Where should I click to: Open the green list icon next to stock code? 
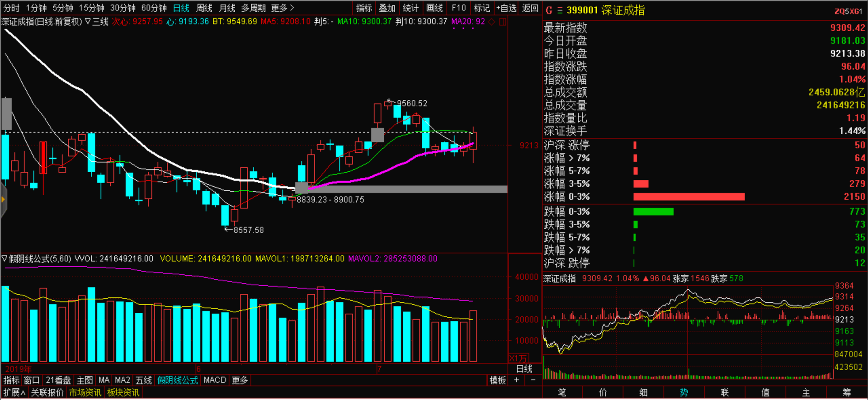560,10
